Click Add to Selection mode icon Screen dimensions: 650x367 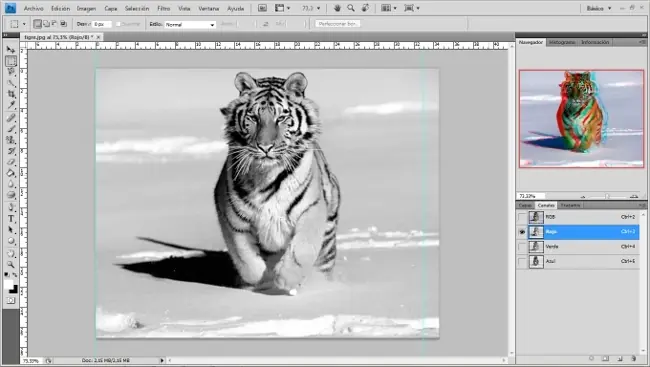coord(46,24)
